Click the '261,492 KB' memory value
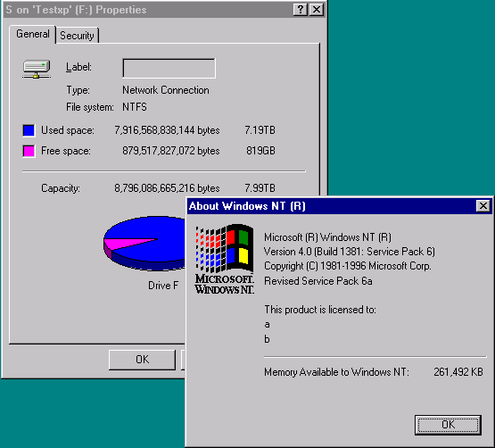Image resolution: width=495 pixels, height=448 pixels. [x=458, y=372]
